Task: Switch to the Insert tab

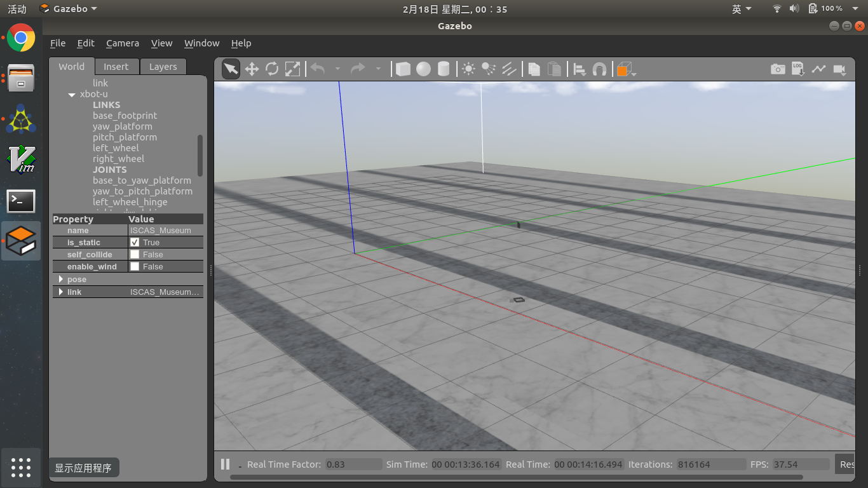Action: pyautogui.click(x=116, y=66)
